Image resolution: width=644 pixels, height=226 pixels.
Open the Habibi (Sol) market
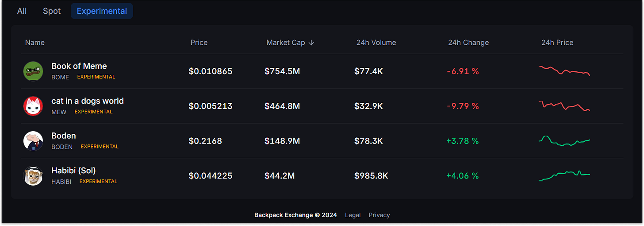pos(322,175)
